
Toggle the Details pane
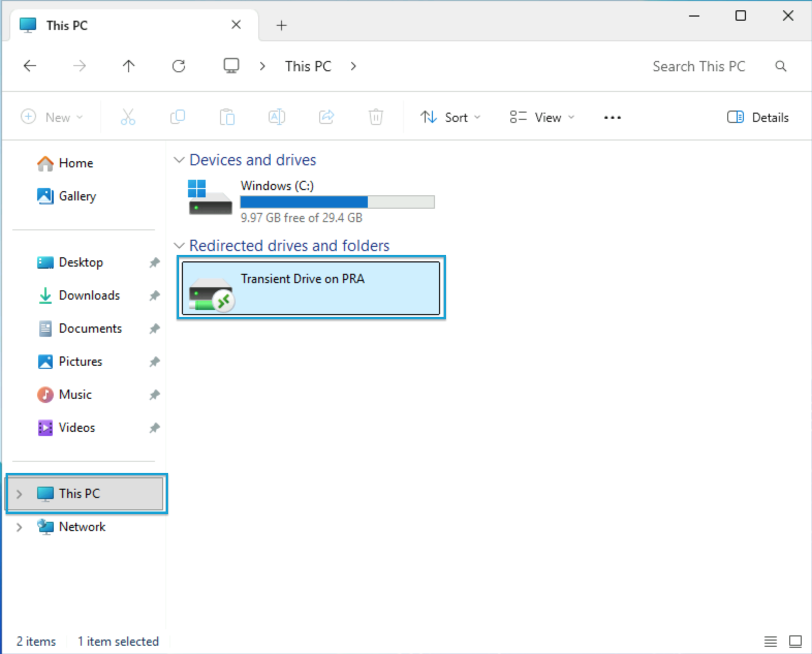coord(758,118)
